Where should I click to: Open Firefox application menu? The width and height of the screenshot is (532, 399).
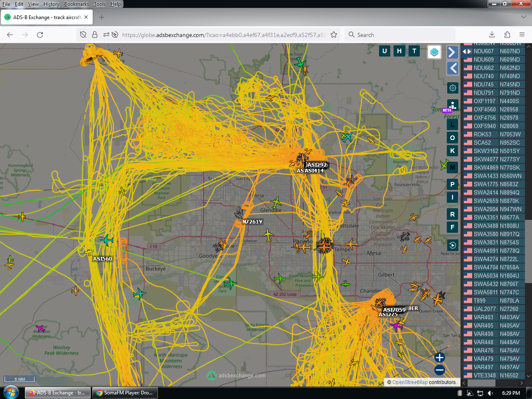[522, 35]
